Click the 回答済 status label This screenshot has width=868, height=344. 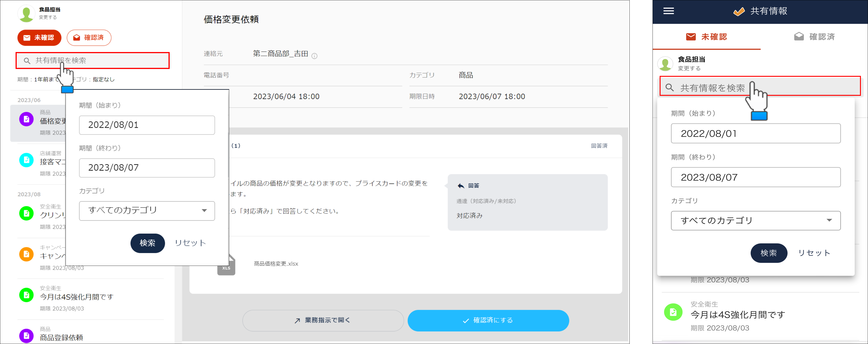pos(599,146)
